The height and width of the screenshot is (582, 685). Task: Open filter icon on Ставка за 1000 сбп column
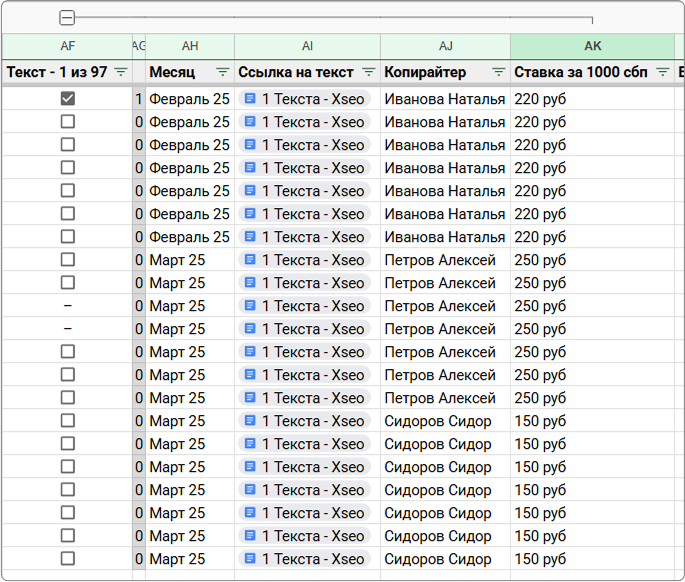pos(663,72)
